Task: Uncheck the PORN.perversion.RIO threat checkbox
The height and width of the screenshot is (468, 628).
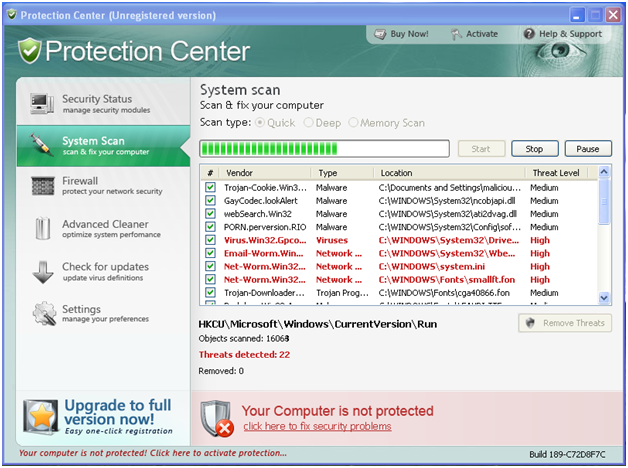Action: 210,227
